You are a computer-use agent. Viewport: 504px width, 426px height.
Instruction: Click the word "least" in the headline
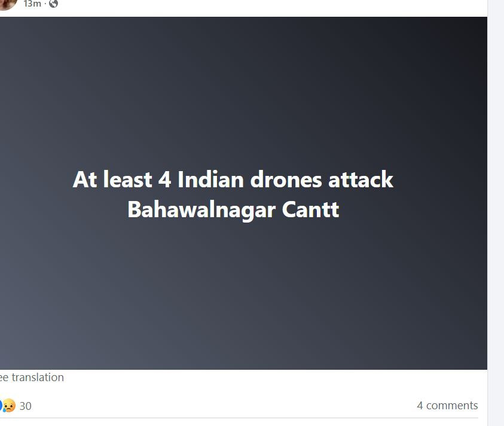pos(127,179)
